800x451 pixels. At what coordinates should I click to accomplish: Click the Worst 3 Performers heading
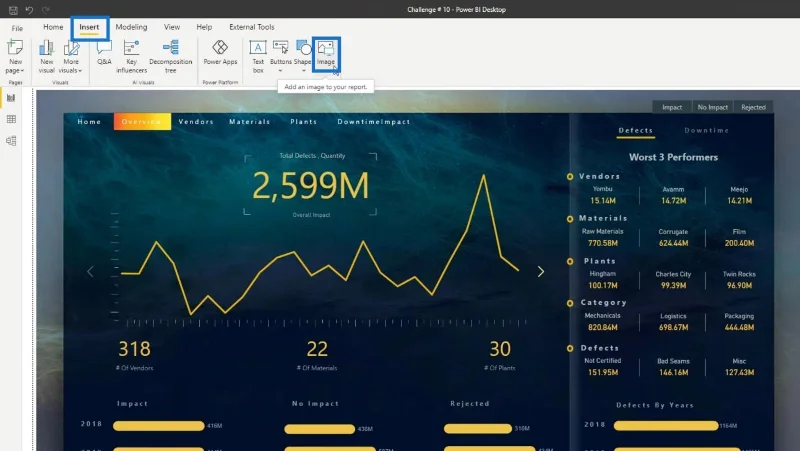[x=673, y=157]
